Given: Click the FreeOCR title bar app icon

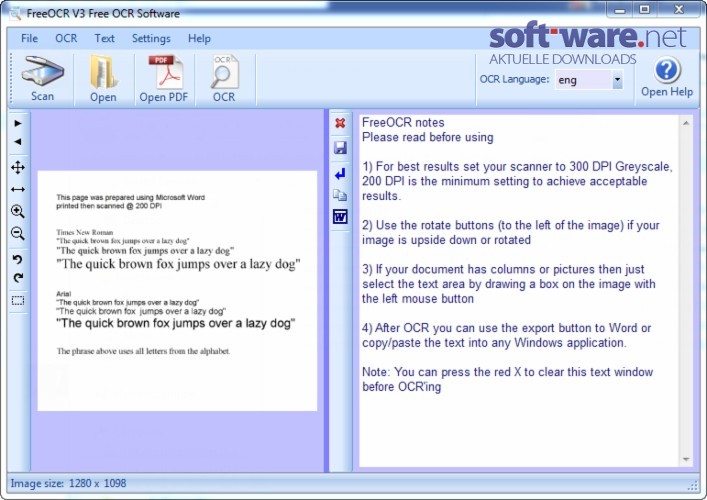Looking at the screenshot, I should [x=15, y=13].
